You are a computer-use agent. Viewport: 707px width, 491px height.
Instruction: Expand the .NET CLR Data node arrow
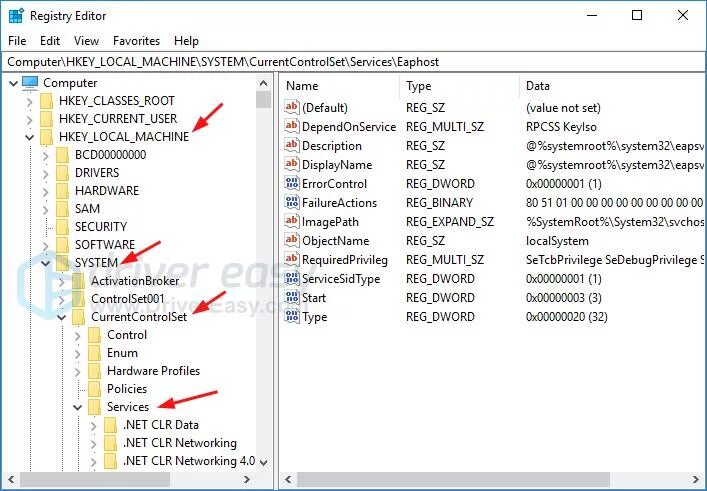coord(93,425)
